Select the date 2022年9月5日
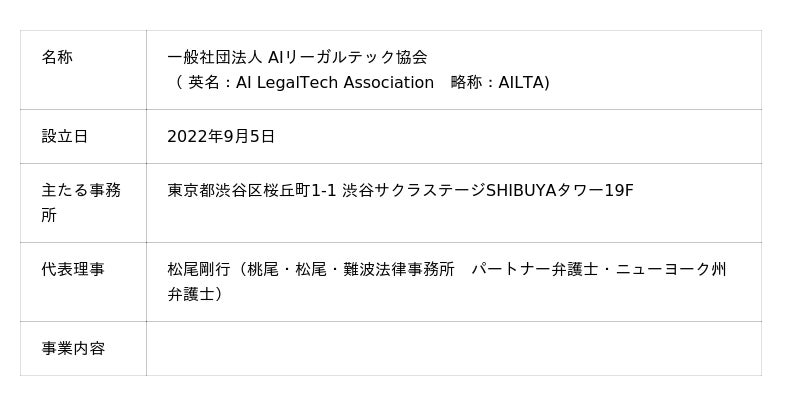This screenshot has height=406, width=800. [x=221, y=137]
